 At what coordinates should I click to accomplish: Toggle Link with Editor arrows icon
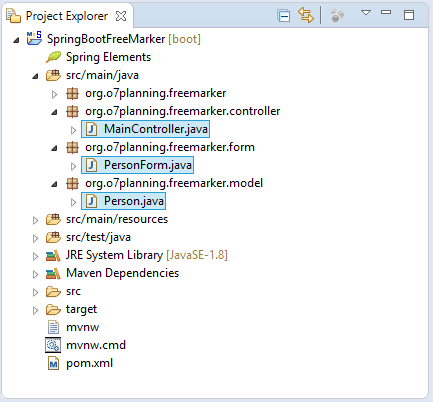tap(306, 15)
